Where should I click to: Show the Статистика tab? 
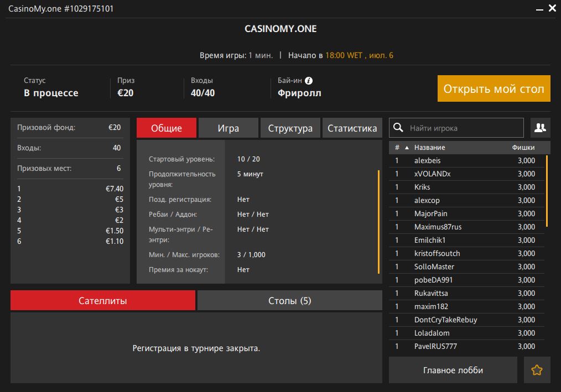(352, 128)
